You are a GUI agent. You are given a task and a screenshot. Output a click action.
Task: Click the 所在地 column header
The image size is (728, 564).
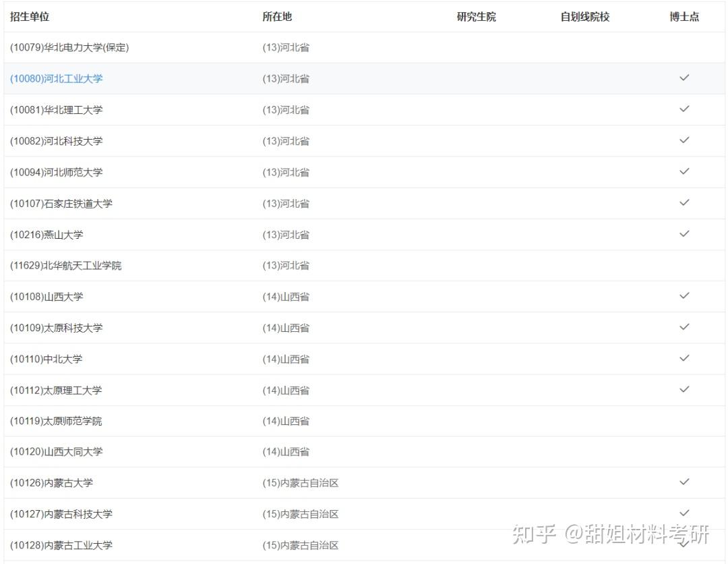(x=277, y=17)
